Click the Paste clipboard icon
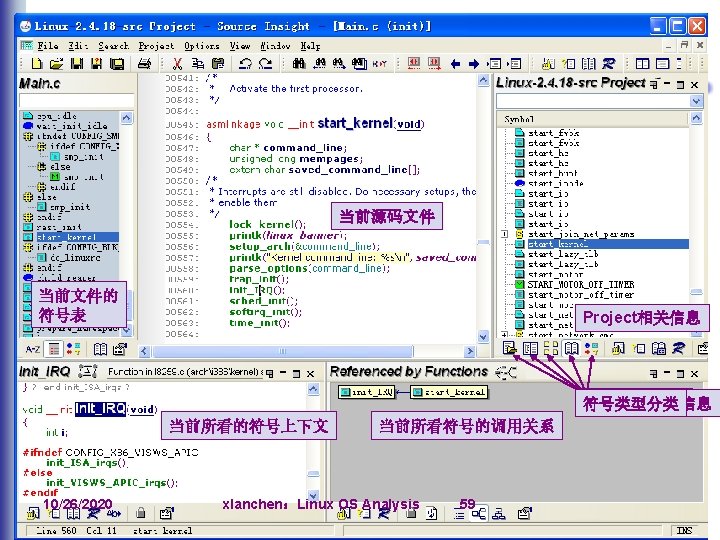 click(218, 64)
